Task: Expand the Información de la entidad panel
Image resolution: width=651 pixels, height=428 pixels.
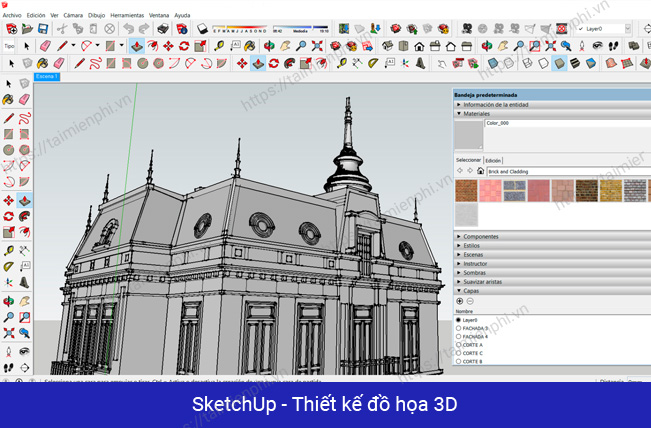Action: click(552, 105)
